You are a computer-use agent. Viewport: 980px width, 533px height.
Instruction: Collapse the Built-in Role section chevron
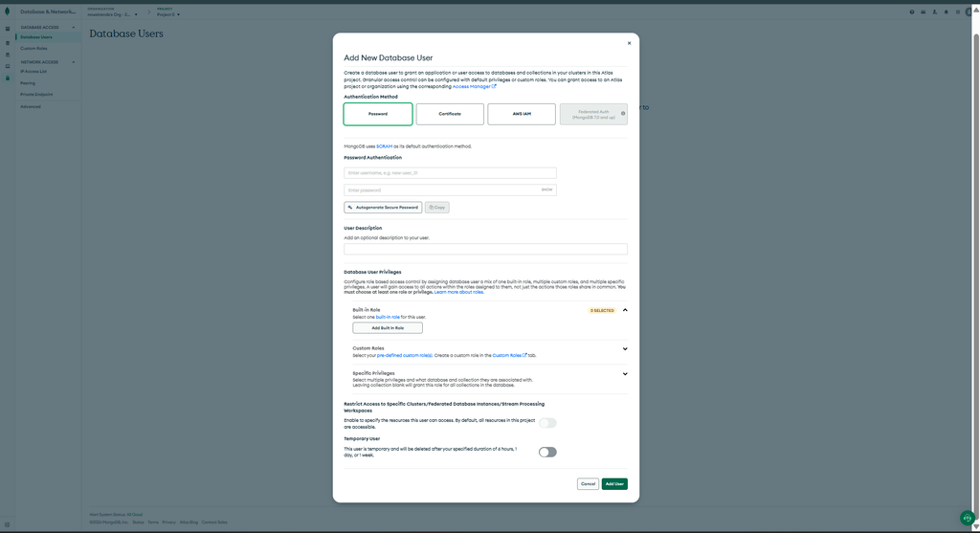click(x=625, y=311)
